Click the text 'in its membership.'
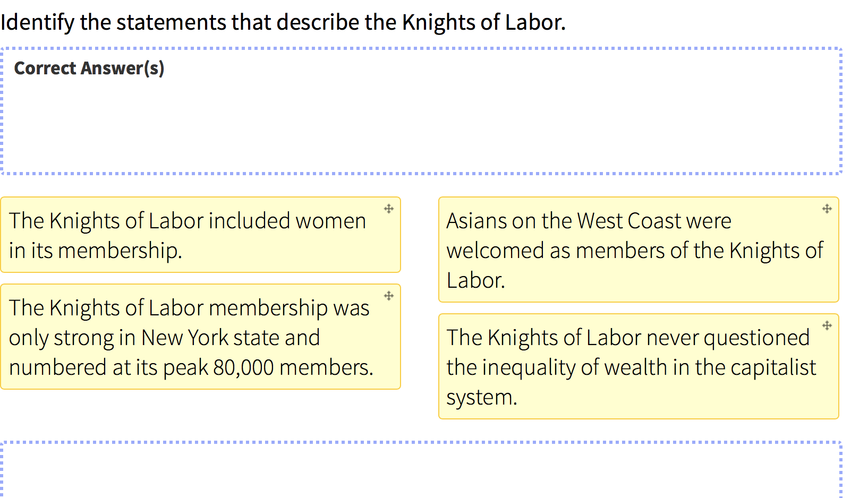The height and width of the screenshot is (498, 868). click(96, 251)
